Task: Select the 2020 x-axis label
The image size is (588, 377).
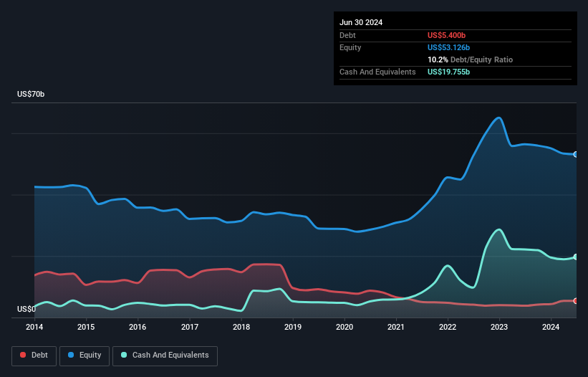Action: (344, 327)
